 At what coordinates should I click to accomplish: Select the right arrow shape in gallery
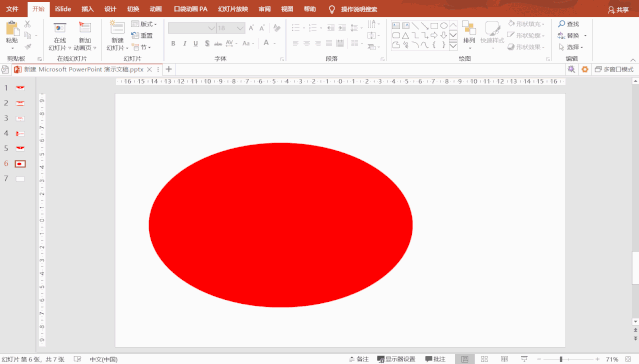[x=434, y=35]
